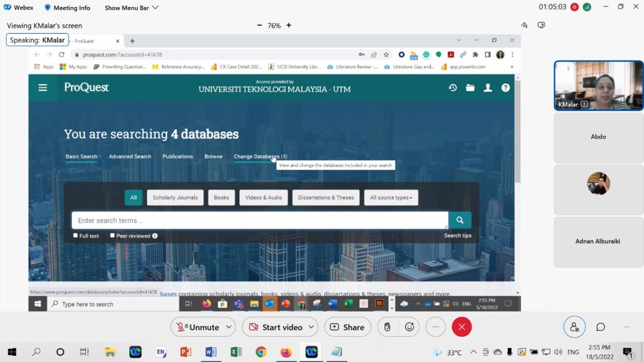The height and width of the screenshot is (362, 644).
Task: Open the chat panel icon
Action: [x=600, y=327]
